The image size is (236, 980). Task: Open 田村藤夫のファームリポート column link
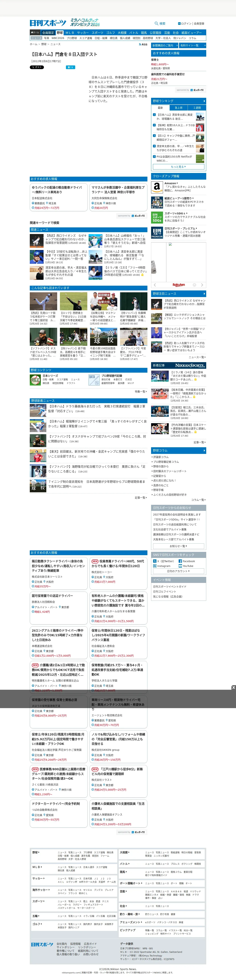(170, 471)
